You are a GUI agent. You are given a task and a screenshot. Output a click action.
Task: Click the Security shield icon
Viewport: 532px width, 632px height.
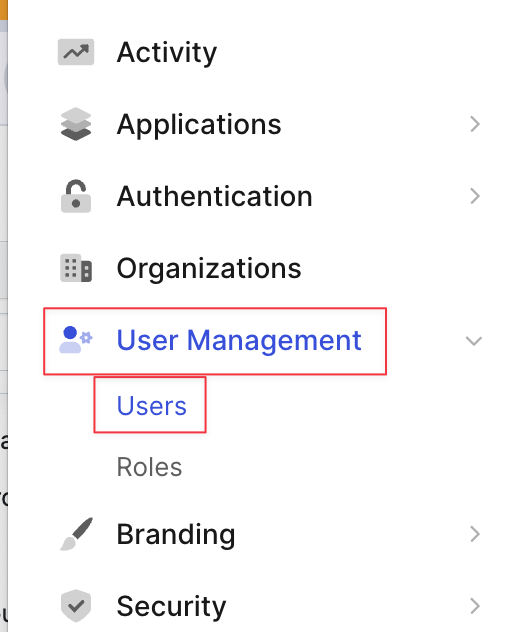point(76,606)
